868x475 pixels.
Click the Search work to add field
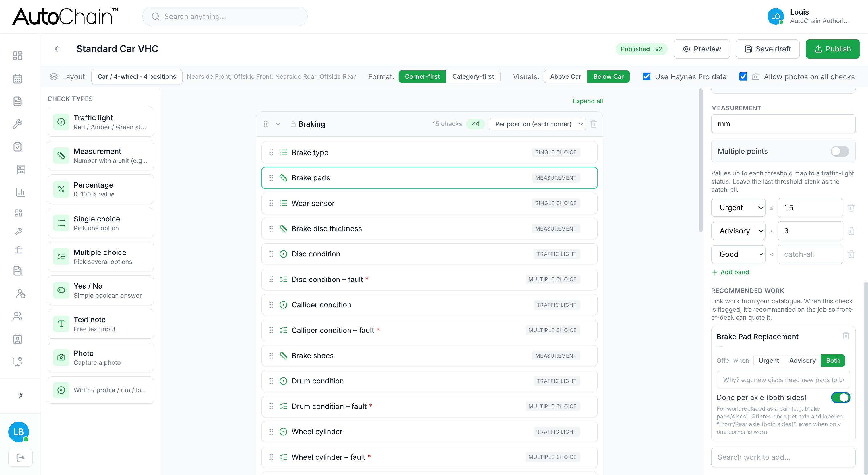tap(783, 457)
